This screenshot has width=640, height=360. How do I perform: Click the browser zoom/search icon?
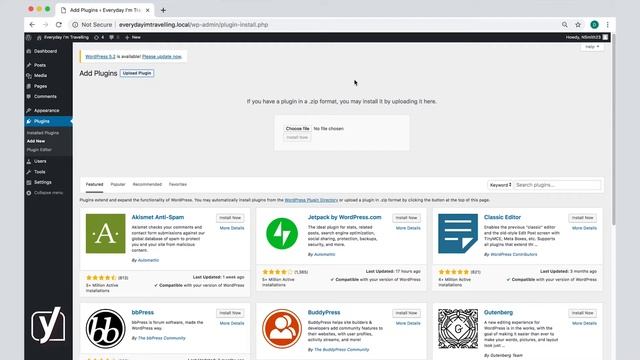[x=564, y=24]
